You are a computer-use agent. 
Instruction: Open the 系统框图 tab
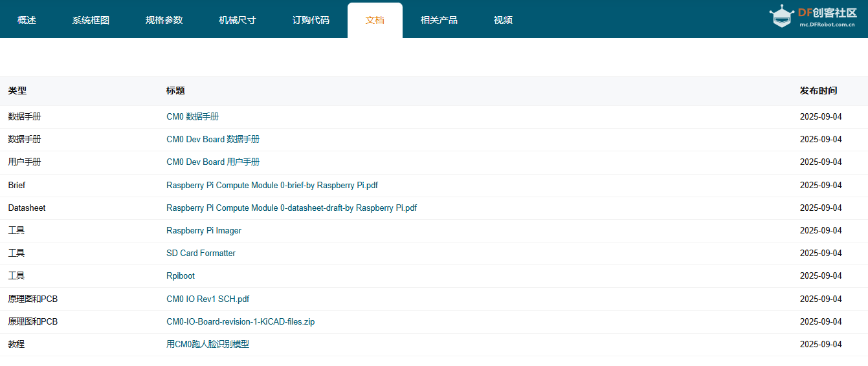pos(91,20)
